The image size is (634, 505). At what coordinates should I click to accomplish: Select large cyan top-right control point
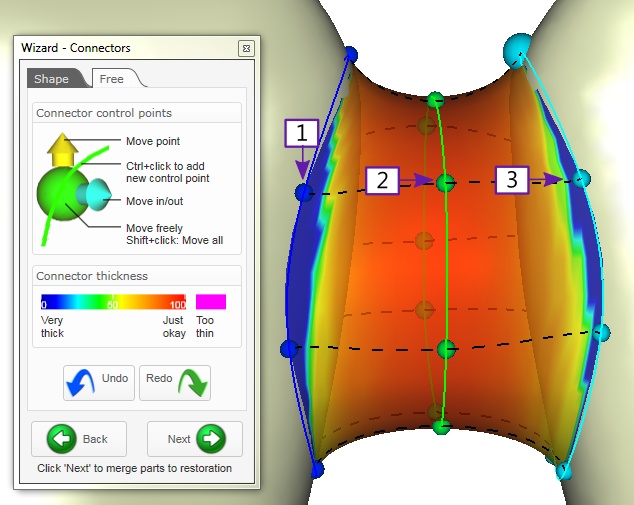coord(518,51)
